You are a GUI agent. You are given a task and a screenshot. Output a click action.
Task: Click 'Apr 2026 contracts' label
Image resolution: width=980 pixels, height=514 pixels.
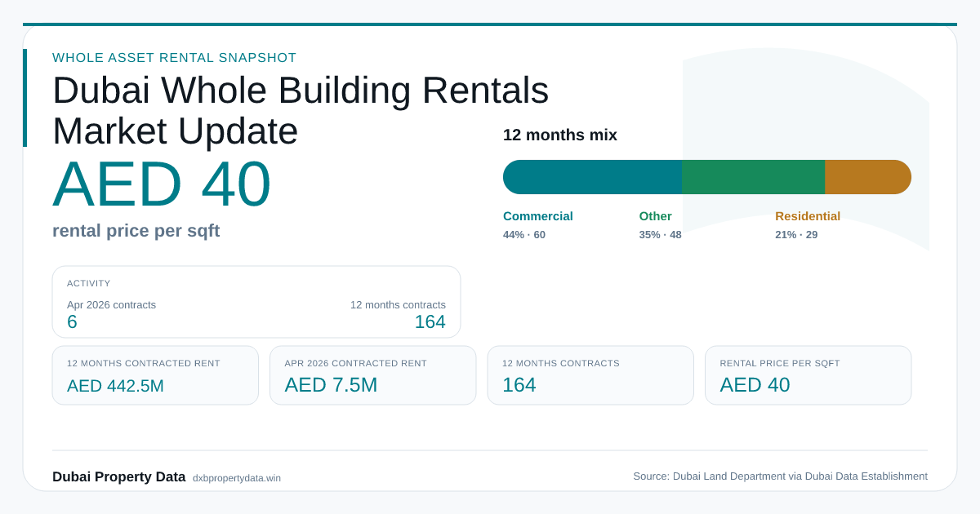[x=112, y=304]
